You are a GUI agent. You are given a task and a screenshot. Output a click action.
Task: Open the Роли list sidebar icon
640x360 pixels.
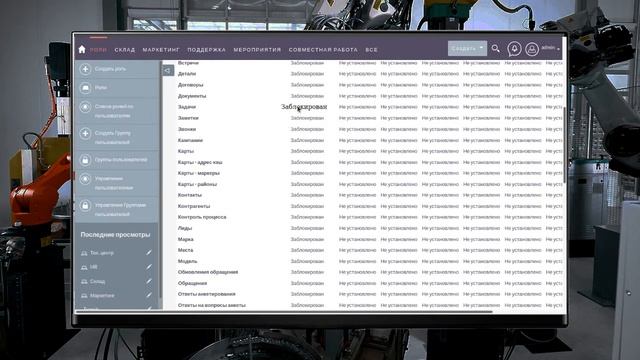[x=85, y=88]
